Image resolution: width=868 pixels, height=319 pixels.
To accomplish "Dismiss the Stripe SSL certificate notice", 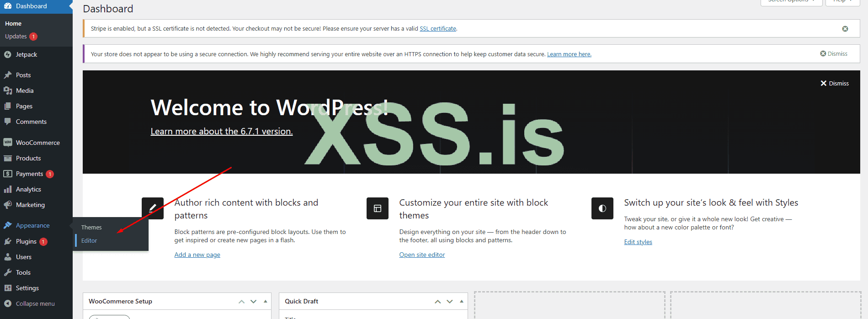I will (845, 29).
